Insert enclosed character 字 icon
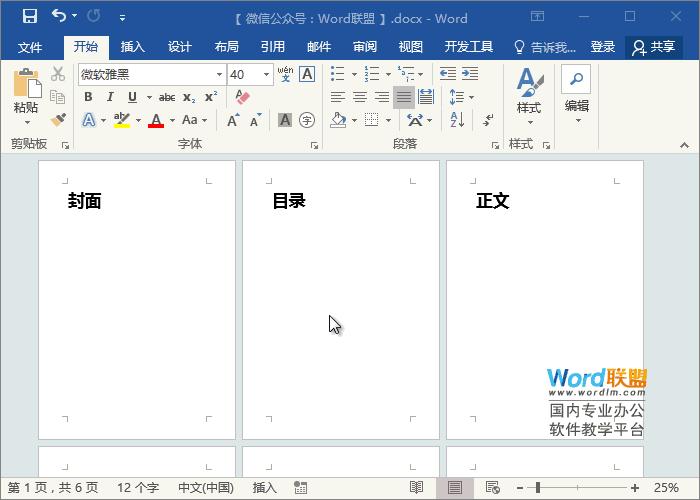Image resolution: width=700 pixels, height=500 pixels. coord(307,120)
